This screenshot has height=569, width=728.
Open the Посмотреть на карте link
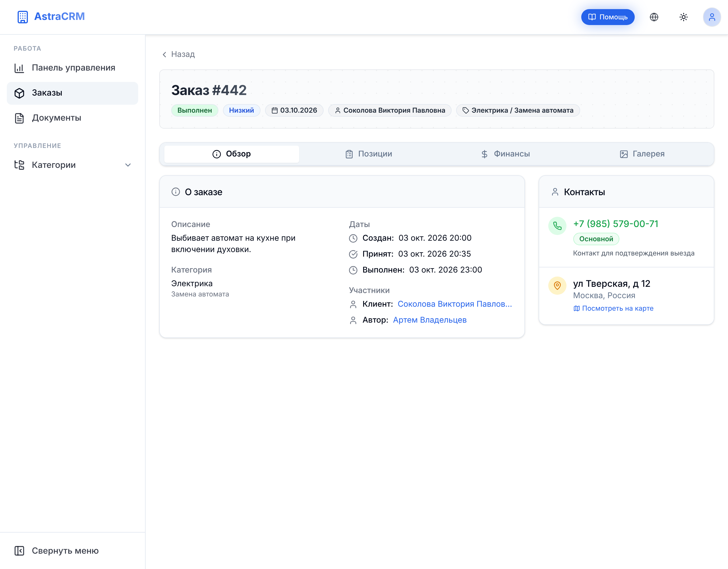point(613,308)
